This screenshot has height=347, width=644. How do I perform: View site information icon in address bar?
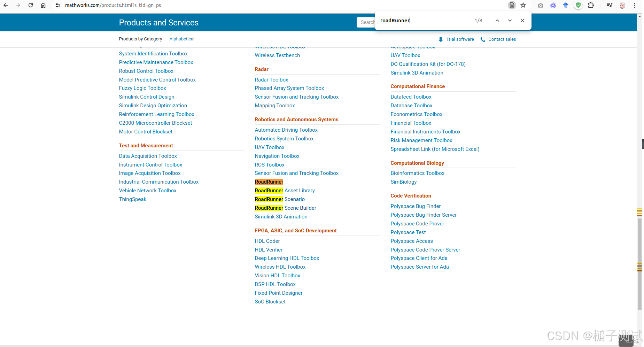coord(58,5)
